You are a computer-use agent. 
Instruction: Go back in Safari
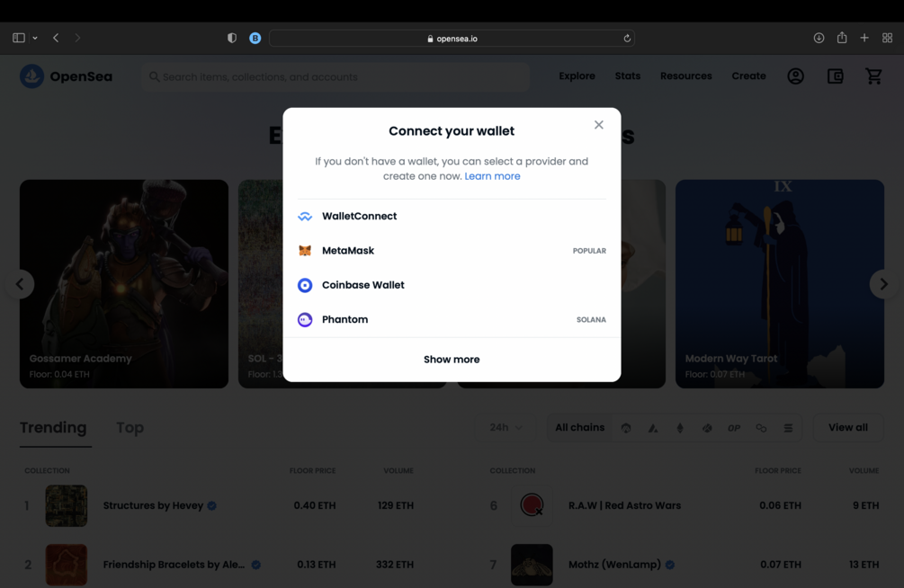(56, 38)
